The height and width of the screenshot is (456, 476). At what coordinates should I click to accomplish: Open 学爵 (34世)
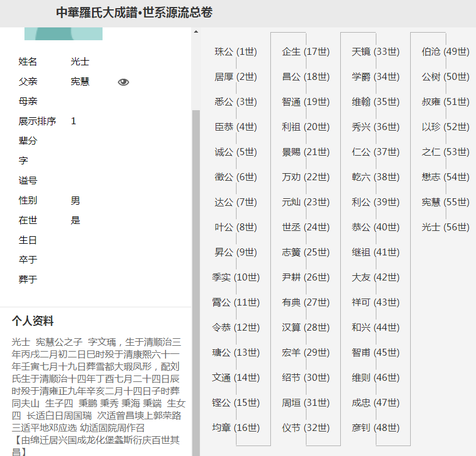[x=376, y=77]
